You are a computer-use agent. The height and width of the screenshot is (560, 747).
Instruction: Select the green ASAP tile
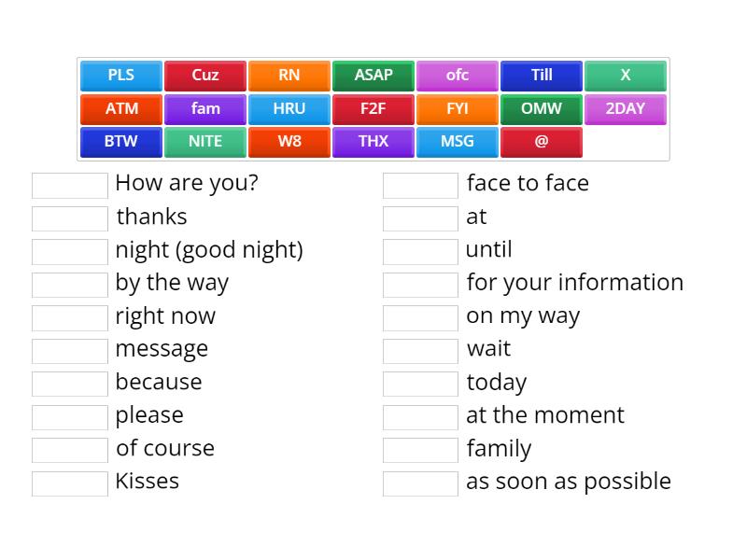click(373, 76)
